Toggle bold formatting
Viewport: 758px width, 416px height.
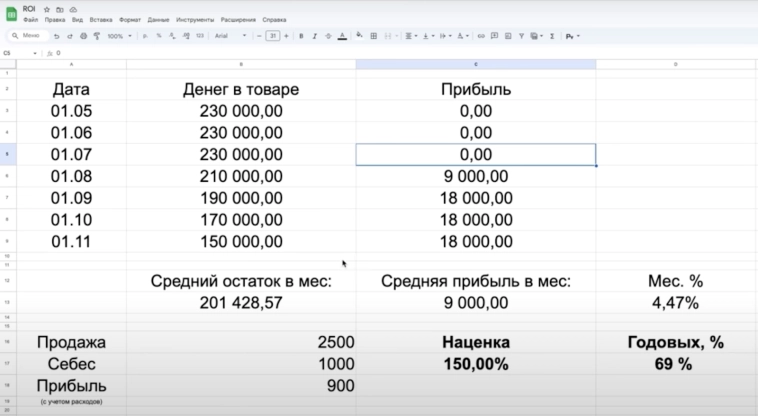coord(301,36)
